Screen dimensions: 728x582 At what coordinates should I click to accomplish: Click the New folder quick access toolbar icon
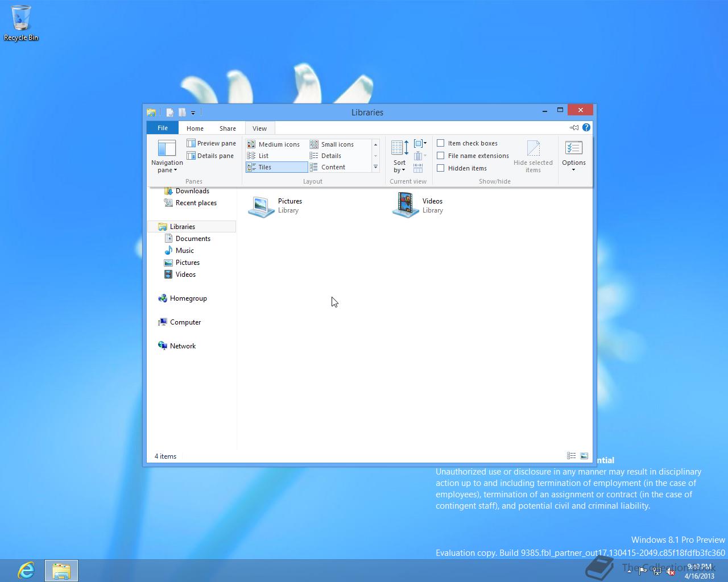(x=182, y=113)
